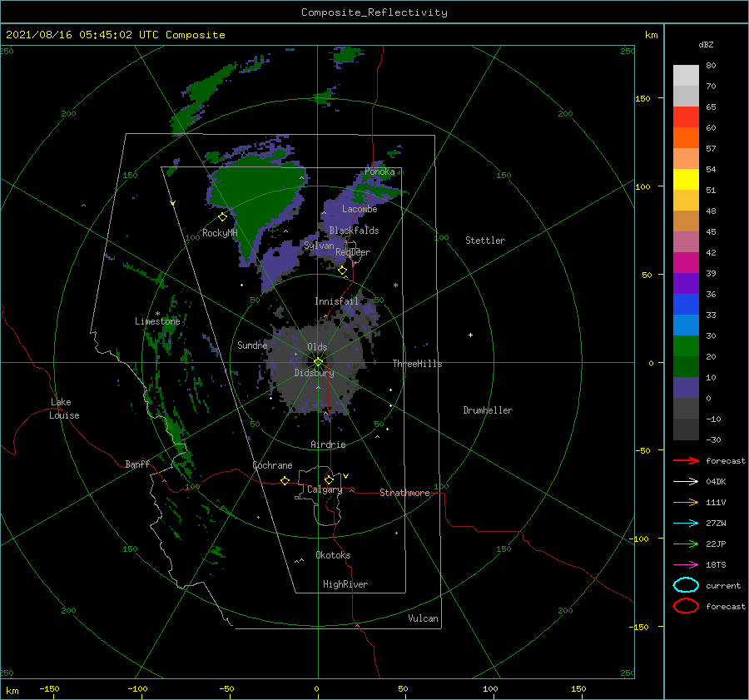This screenshot has height=700, width=749.
Task: Select magenta 42–39 dBZ swatch
Action: (x=686, y=262)
